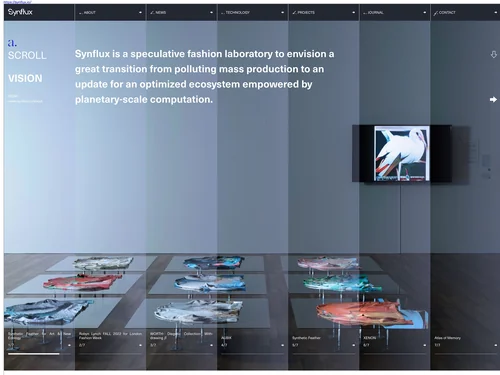Click arrow beside slide 3/7
Screen dimensions: 500x375
211,345
